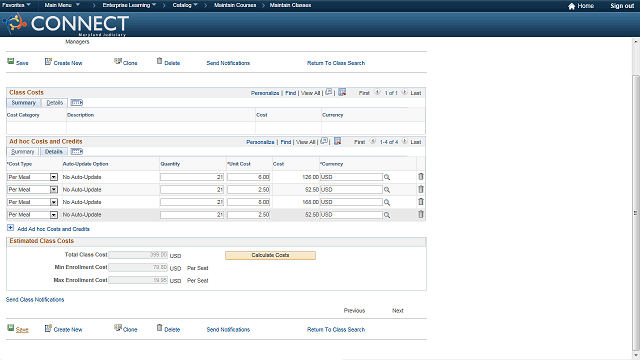Go to previous row in Class Costs
This screenshot has width=640, height=360.
(378, 92)
